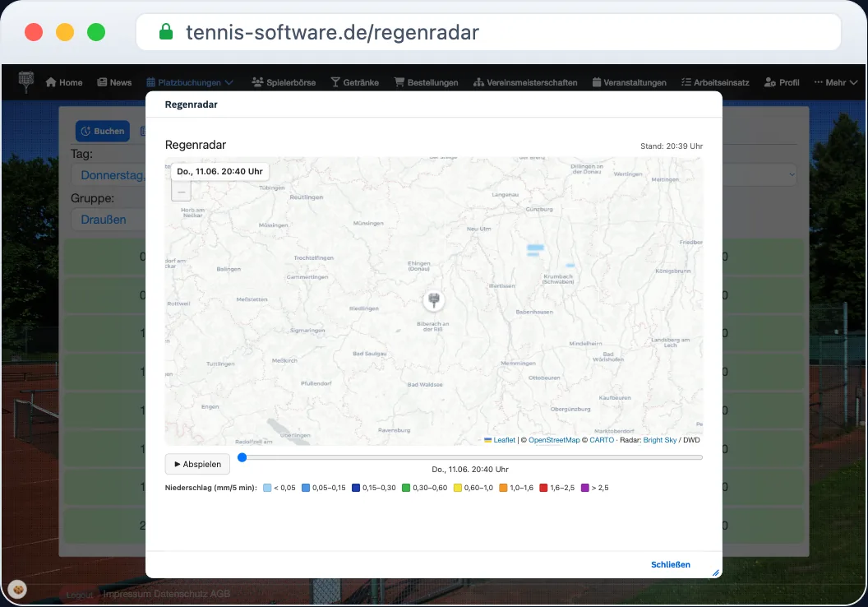
Task: Open Vereinsmeisterschaften page
Action: [x=525, y=82]
